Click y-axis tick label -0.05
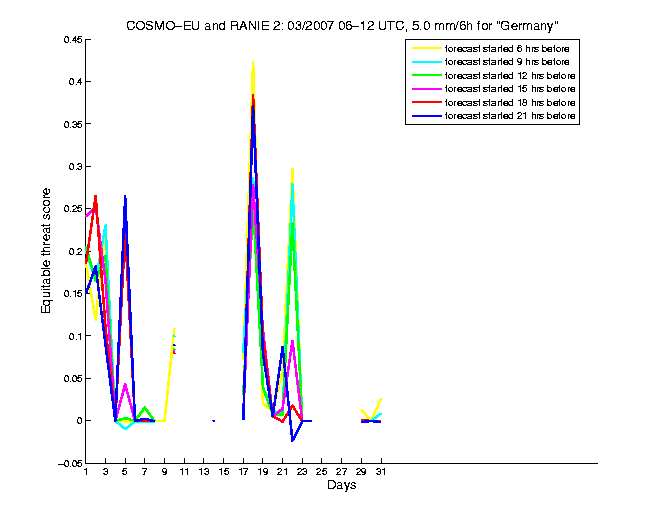 70,463
